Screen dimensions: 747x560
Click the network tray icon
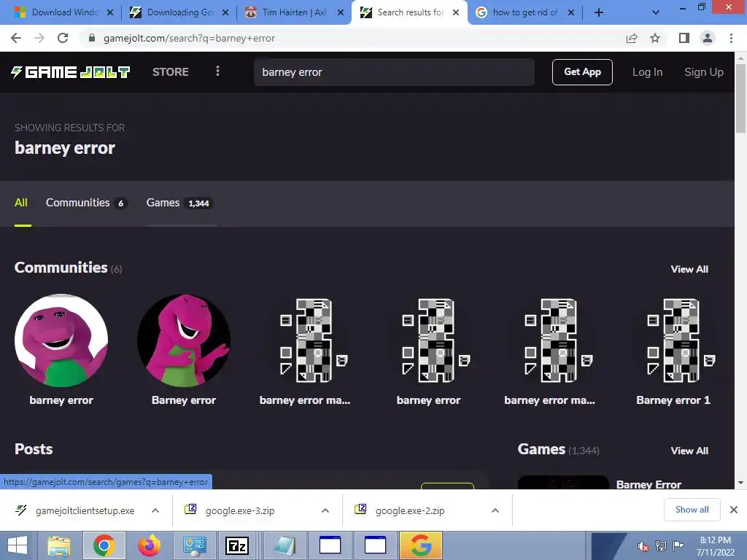[x=661, y=546]
